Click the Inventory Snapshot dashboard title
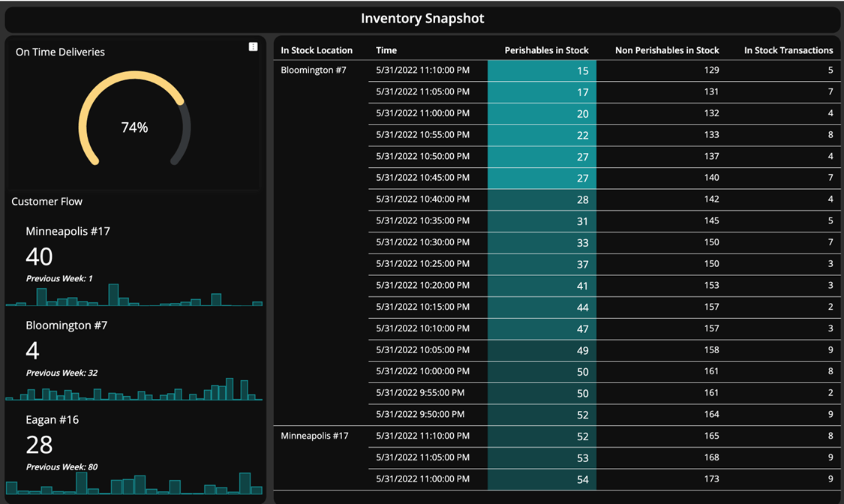Viewport: 844px width, 504px height. [422, 19]
